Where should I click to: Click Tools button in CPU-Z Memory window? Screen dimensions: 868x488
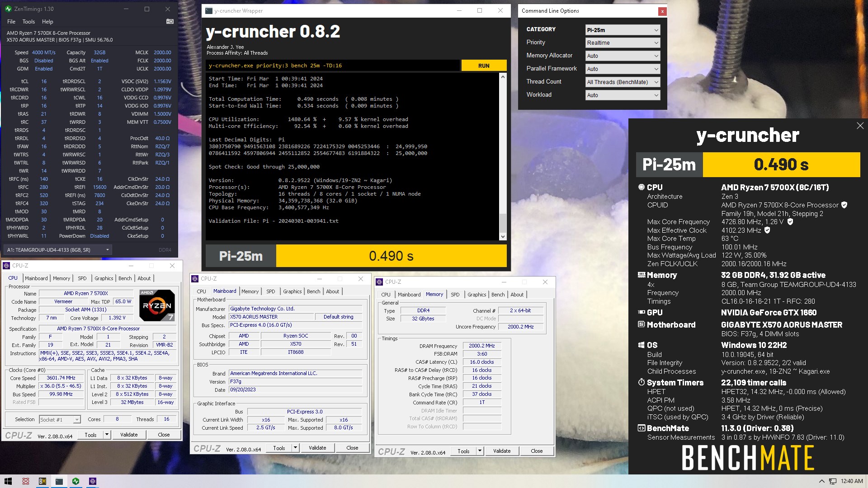(463, 451)
